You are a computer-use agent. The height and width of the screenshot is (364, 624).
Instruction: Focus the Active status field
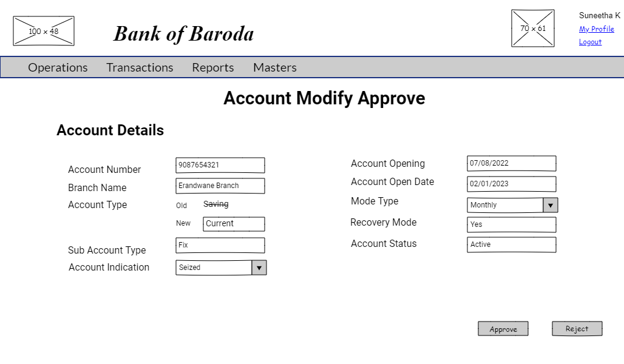511,244
